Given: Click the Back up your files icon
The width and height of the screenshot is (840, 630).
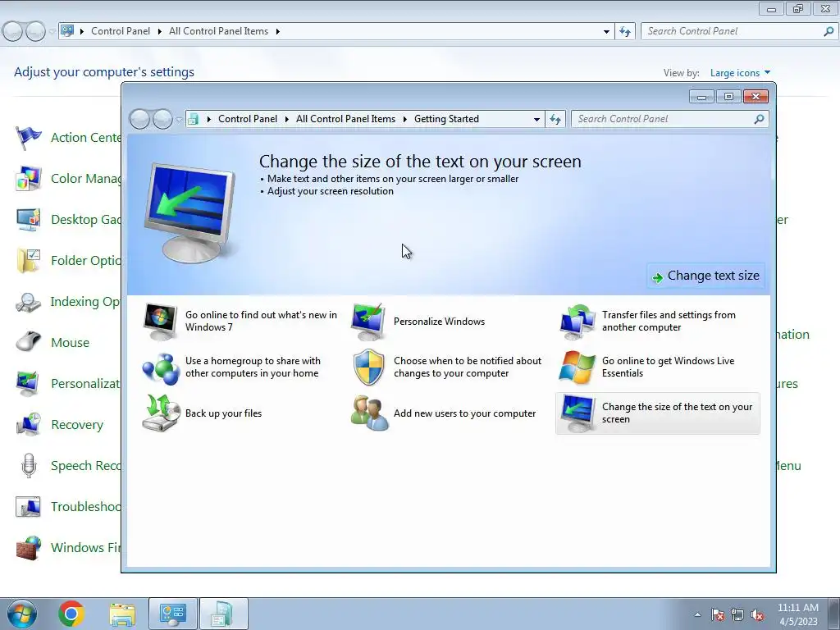Looking at the screenshot, I should point(160,413).
